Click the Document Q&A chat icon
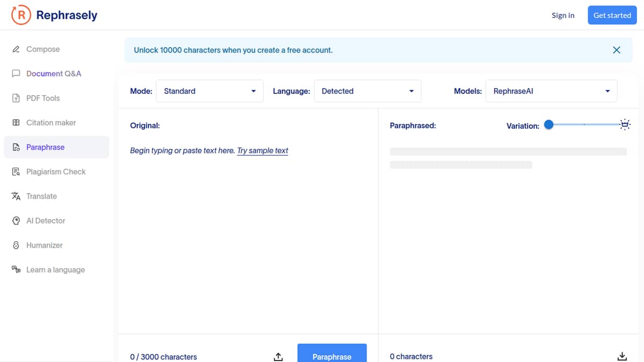This screenshot has height=362, width=644. pyautogui.click(x=16, y=74)
